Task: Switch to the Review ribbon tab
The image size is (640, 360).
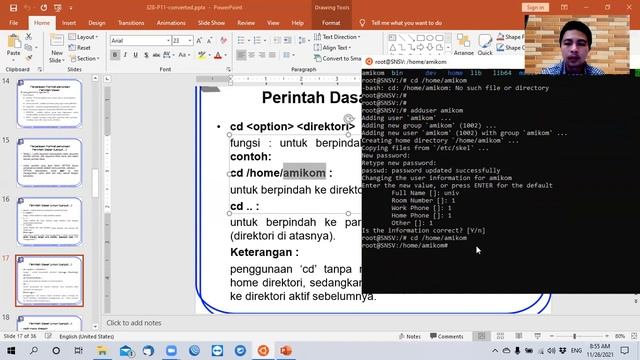Action: click(x=246, y=23)
